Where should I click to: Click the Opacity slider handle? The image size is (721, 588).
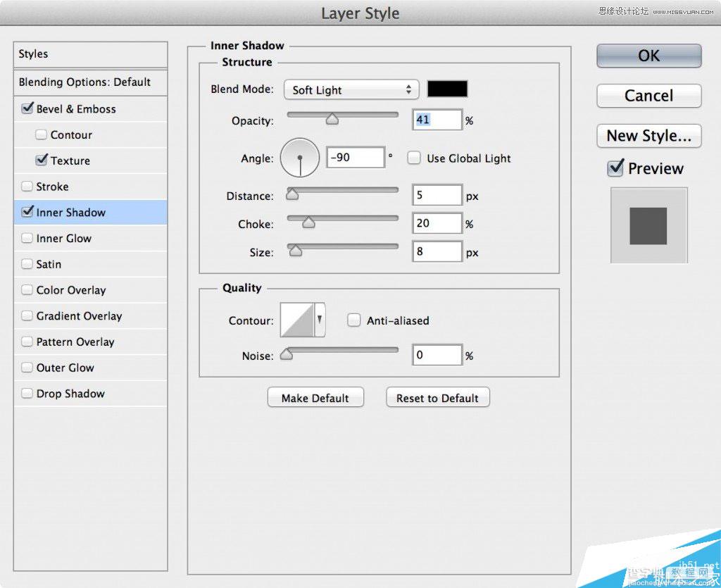[x=332, y=120]
